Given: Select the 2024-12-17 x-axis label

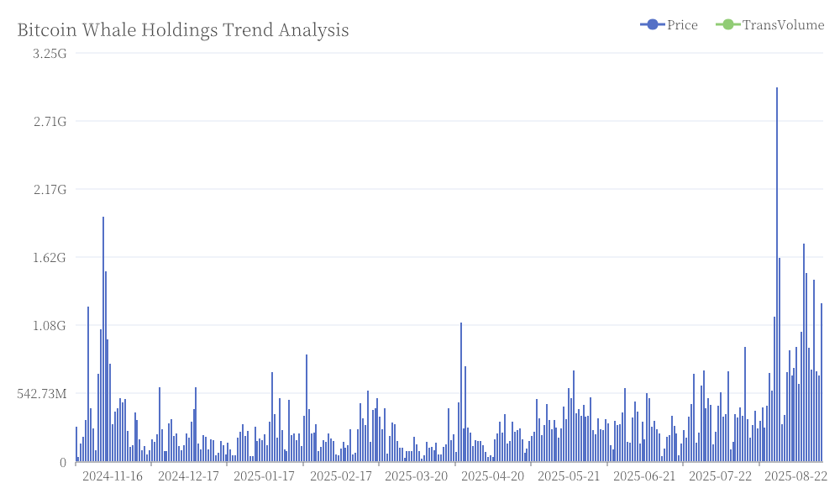Looking at the screenshot, I should pos(188,476).
